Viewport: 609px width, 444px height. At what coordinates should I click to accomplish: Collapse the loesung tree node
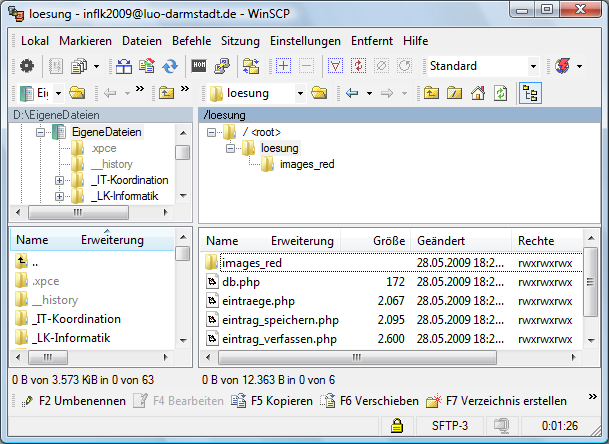coord(229,148)
